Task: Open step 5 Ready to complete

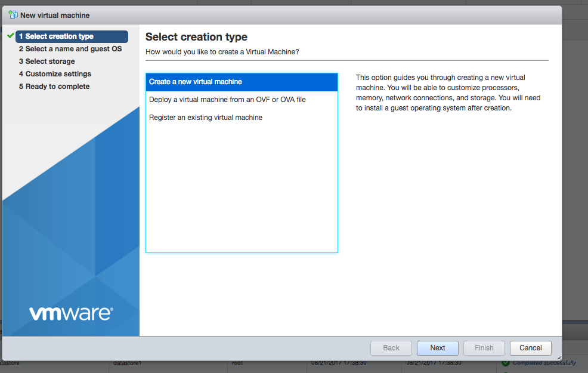Action: point(54,87)
